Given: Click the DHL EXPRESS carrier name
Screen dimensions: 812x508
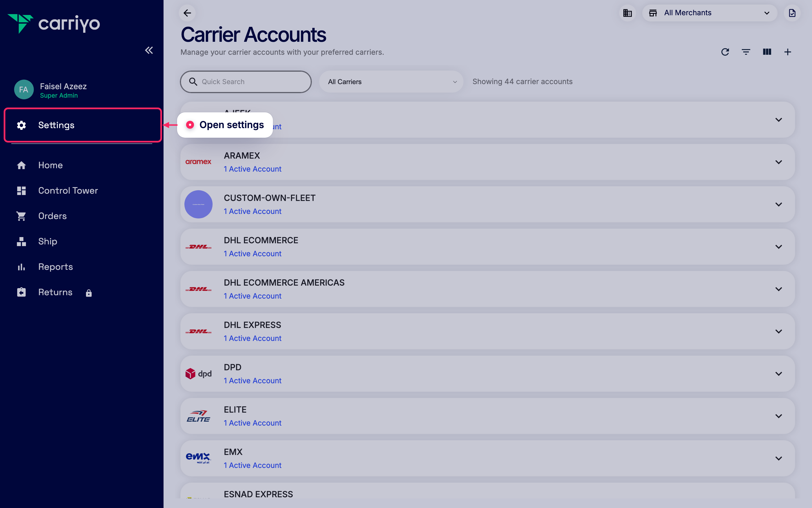Looking at the screenshot, I should (252, 325).
